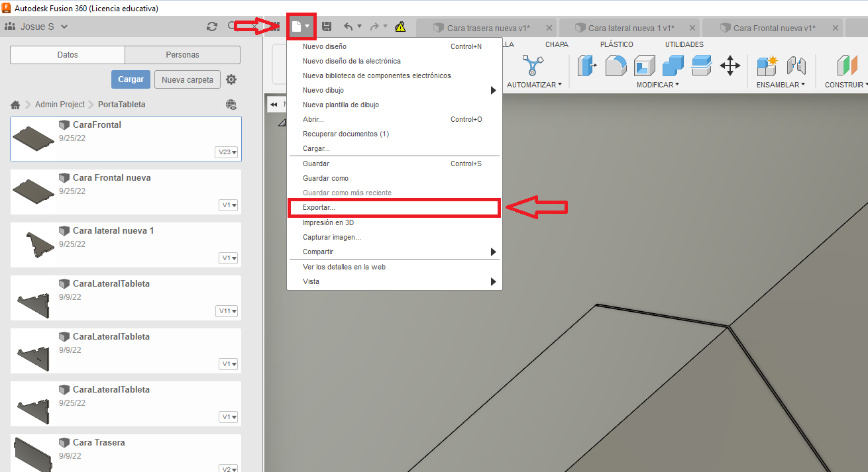Expand the Compartir submenu

point(493,252)
